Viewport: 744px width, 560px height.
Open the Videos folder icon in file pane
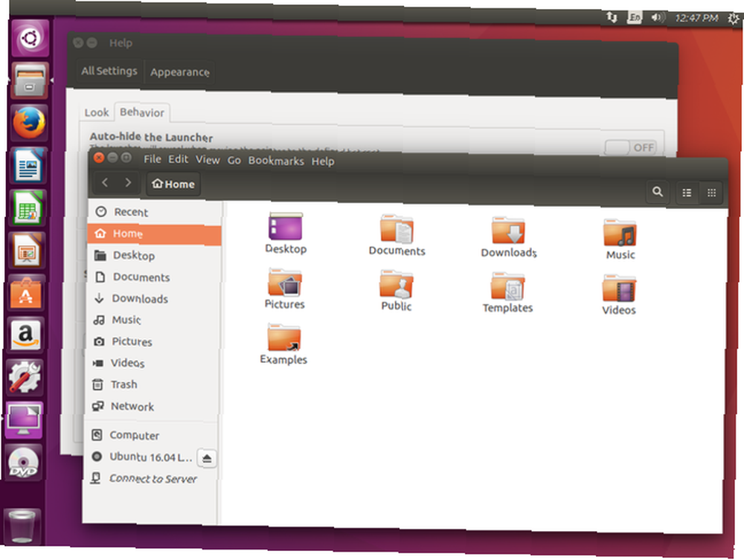coord(619,288)
